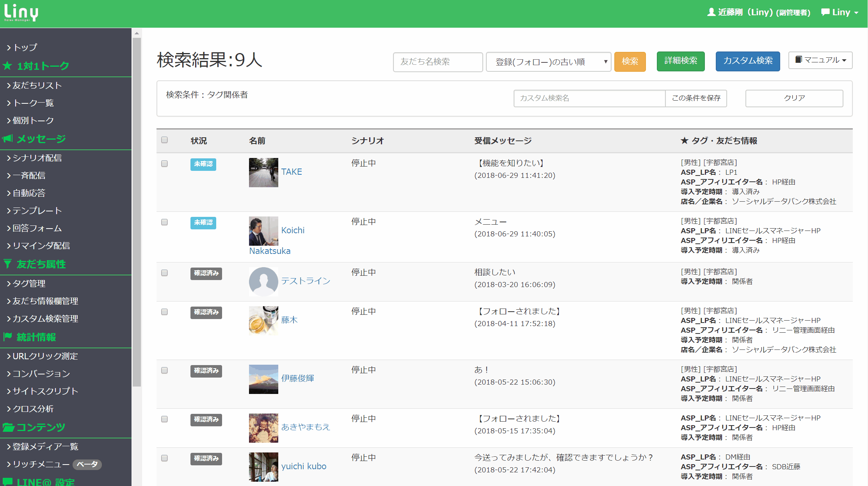Go to タグ管理 in the sidebar menu

click(x=29, y=283)
